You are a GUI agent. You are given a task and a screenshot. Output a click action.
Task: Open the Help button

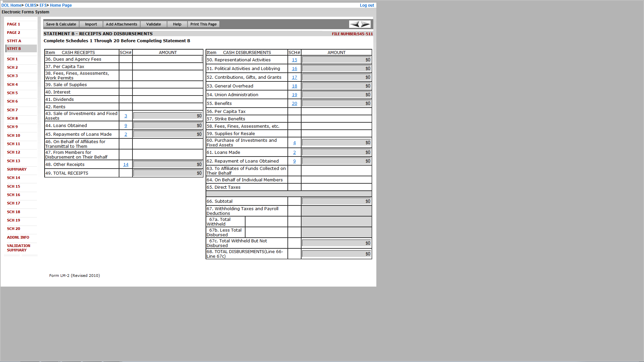tap(177, 24)
